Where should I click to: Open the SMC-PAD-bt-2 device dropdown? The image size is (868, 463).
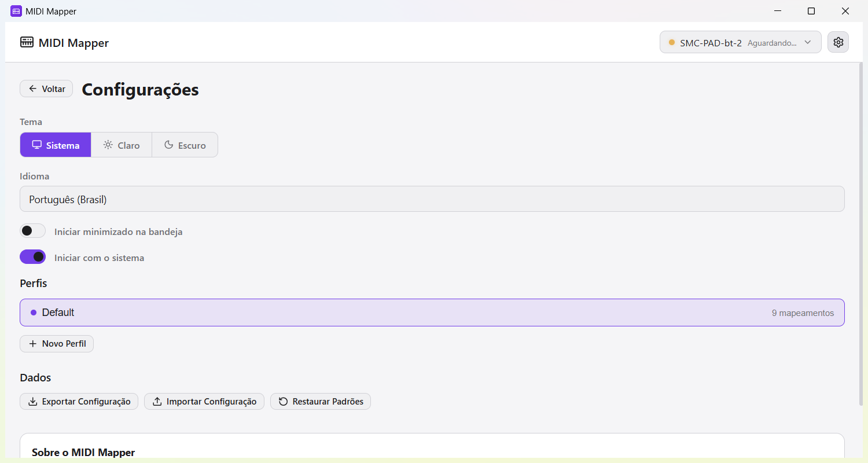[740, 42]
